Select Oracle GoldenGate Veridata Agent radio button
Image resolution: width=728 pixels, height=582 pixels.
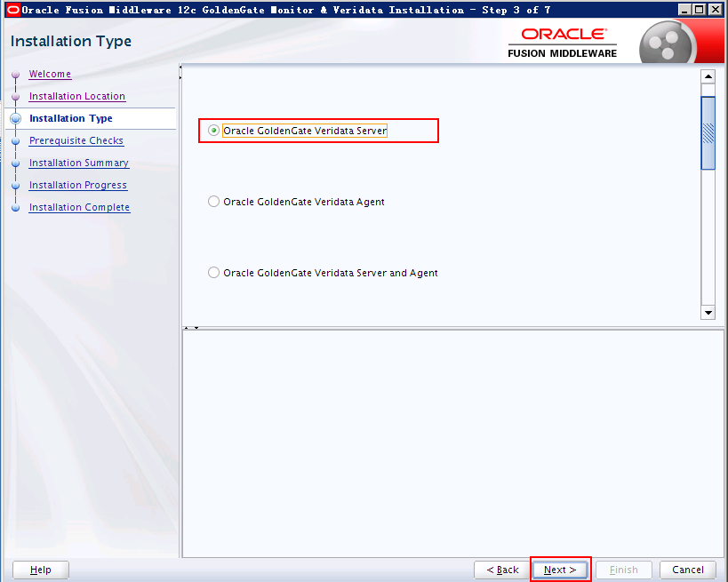[x=213, y=202]
